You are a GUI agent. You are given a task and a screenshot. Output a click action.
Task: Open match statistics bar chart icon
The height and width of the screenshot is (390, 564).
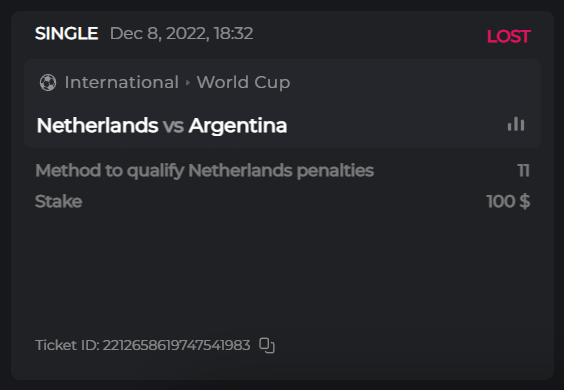tap(516, 124)
